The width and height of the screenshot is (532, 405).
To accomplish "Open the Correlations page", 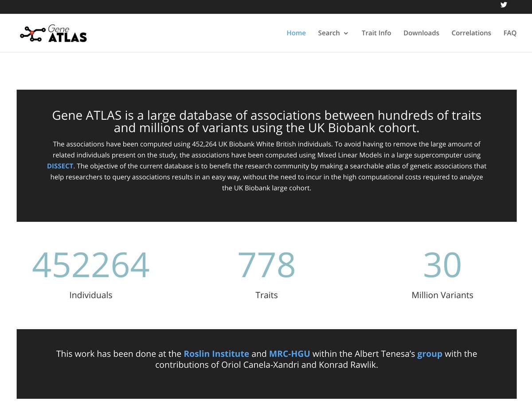I will [471, 33].
